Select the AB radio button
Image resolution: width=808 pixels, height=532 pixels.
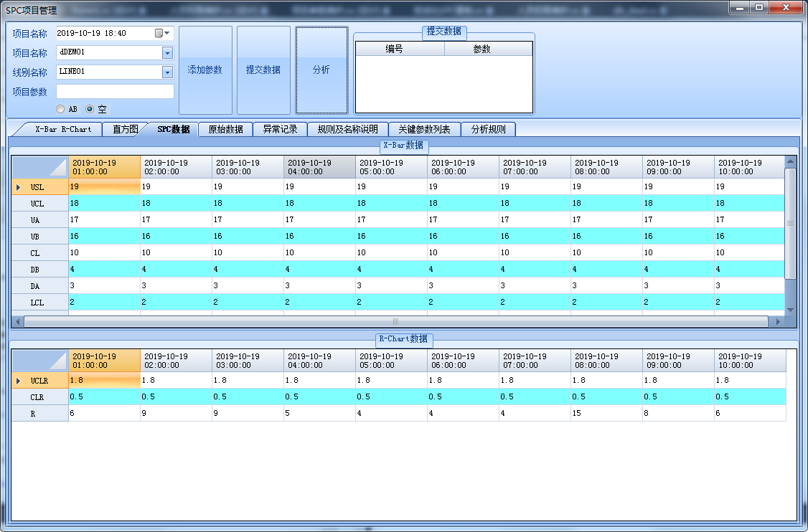click(60, 109)
